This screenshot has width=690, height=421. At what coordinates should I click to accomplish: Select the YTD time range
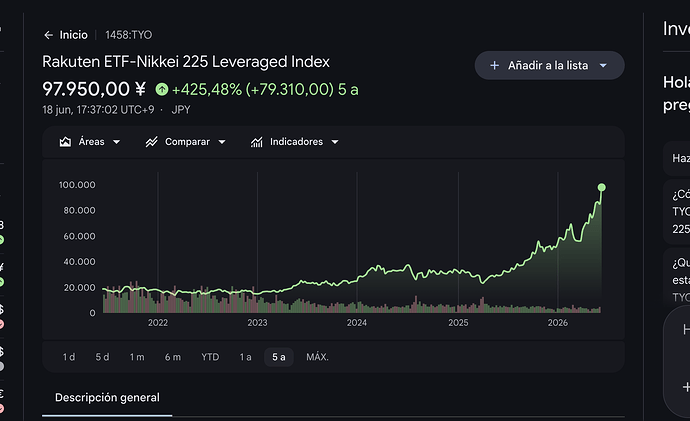(210, 357)
